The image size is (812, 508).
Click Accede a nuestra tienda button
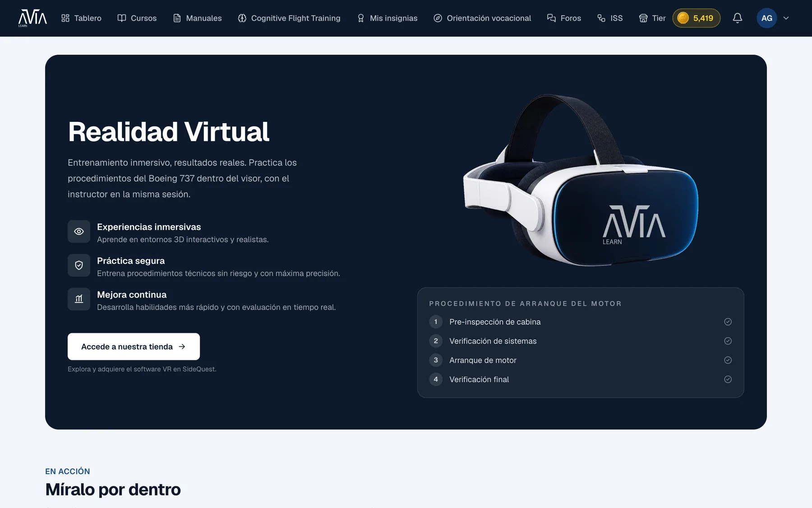(134, 346)
